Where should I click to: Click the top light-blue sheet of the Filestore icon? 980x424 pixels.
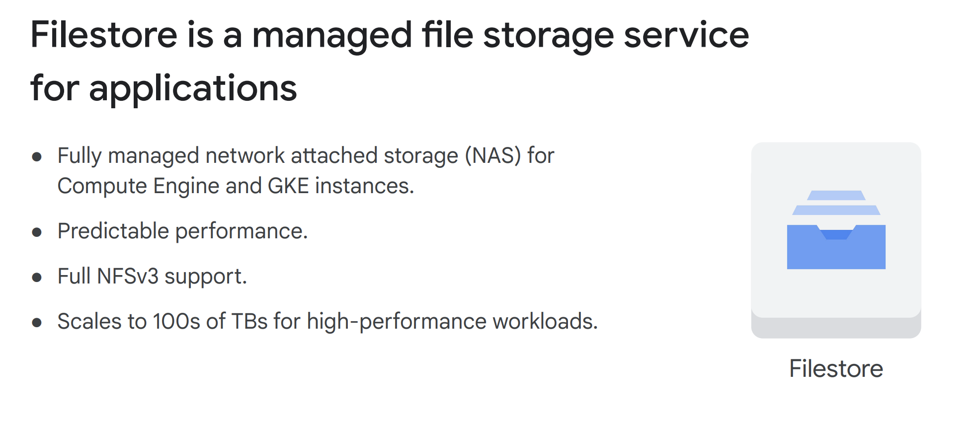[836, 195]
